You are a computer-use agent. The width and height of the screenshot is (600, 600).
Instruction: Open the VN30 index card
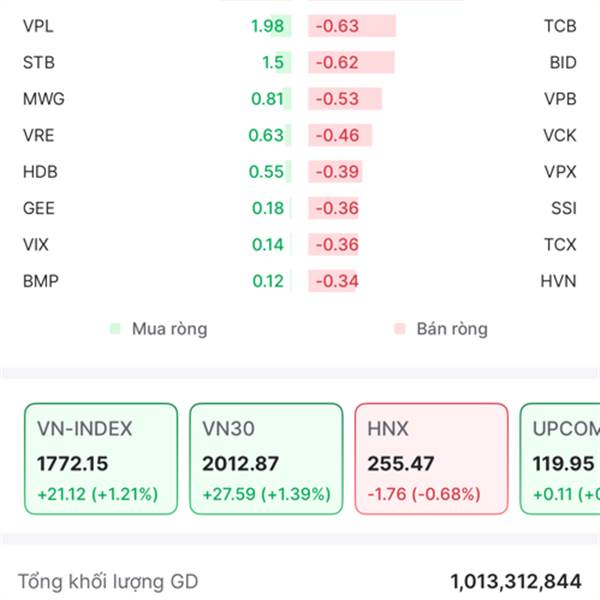(x=265, y=459)
